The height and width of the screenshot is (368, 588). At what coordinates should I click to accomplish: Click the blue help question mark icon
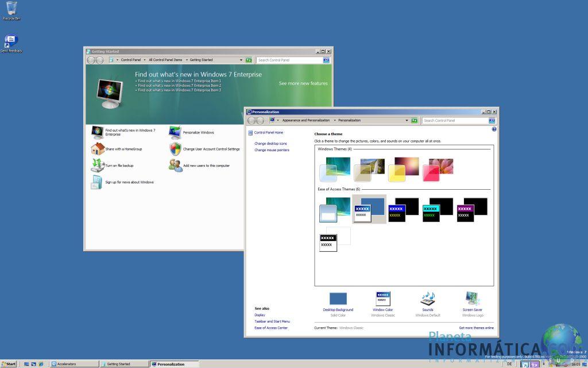pyautogui.click(x=494, y=129)
